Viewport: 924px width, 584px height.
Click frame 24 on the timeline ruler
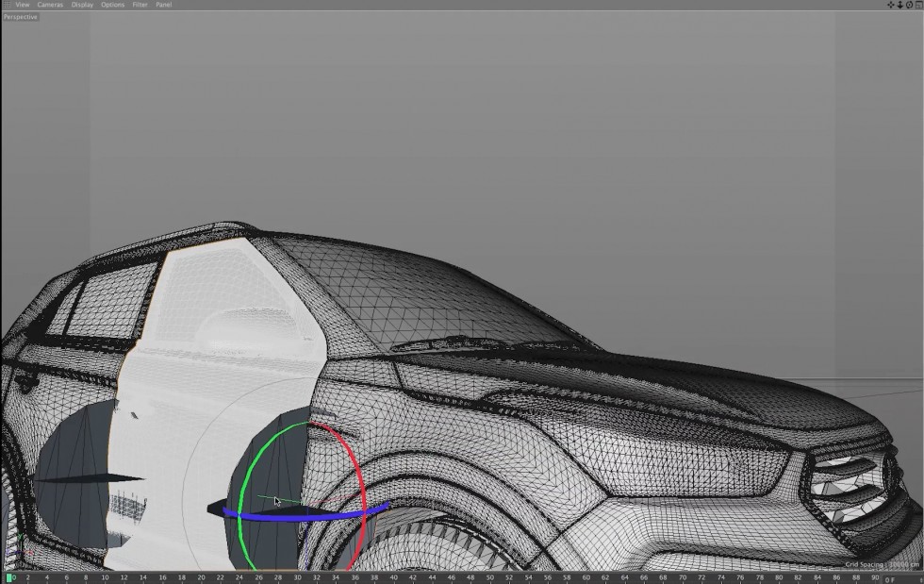point(239,577)
